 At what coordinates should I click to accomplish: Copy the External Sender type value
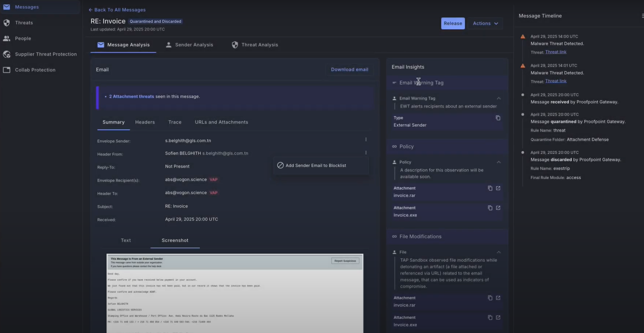point(498,118)
